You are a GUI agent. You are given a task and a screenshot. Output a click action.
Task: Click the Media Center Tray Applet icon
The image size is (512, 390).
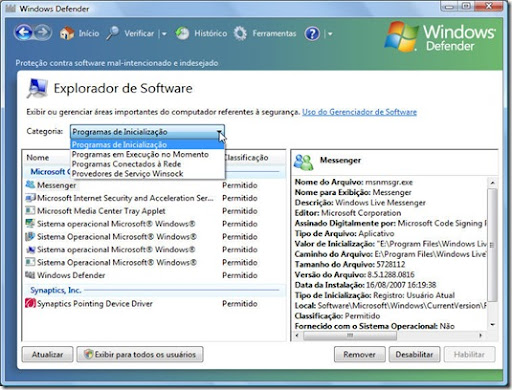30,211
